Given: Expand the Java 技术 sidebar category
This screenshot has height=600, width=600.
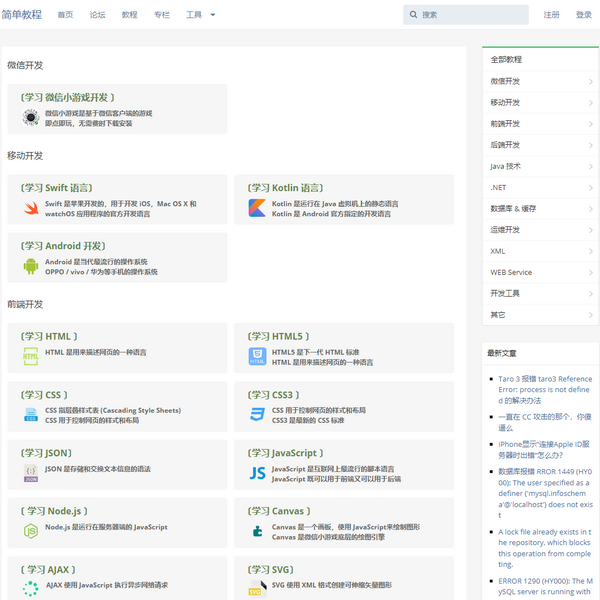Looking at the screenshot, I should [x=540, y=166].
